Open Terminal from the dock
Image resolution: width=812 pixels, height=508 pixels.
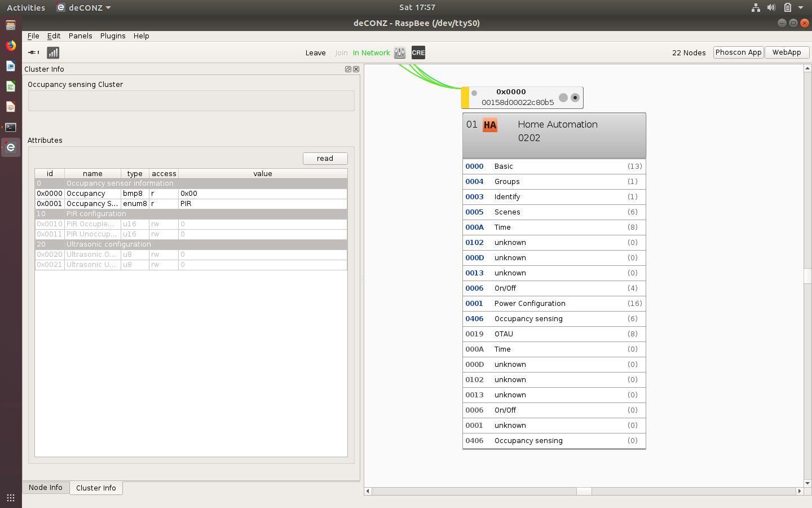11,127
